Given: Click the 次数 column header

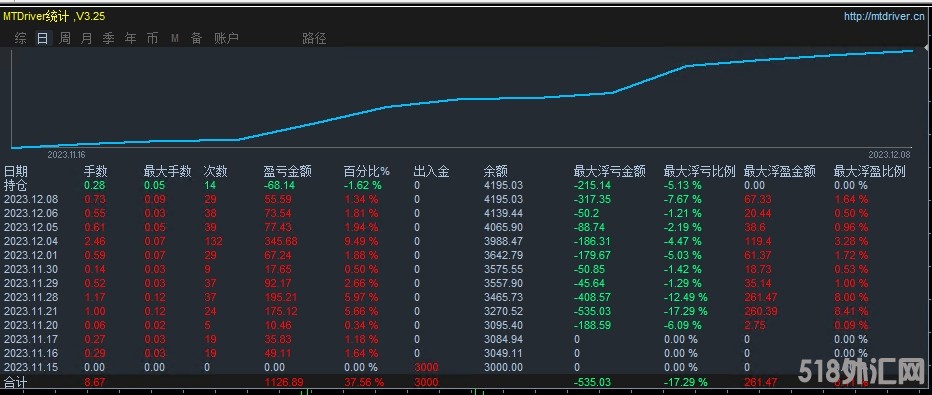Looking at the screenshot, I should [x=215, y=172].
